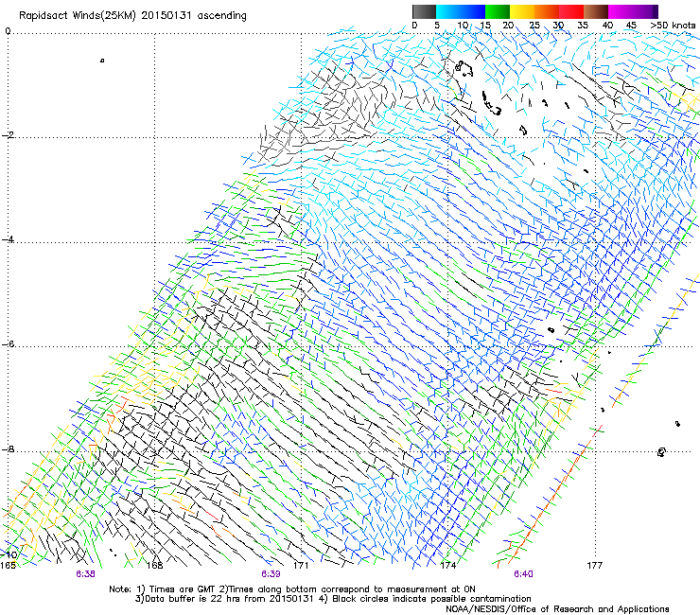The height and width of the screenshot is (615, 700).
Task: Click the '>50 knots' legend label
Action: 673,25
